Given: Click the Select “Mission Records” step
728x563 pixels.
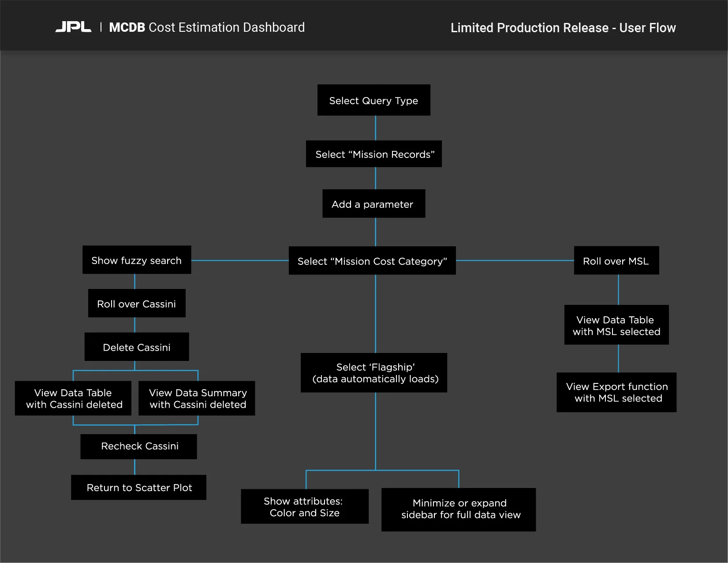Looking at the screenshot, I should coord(374,154).
